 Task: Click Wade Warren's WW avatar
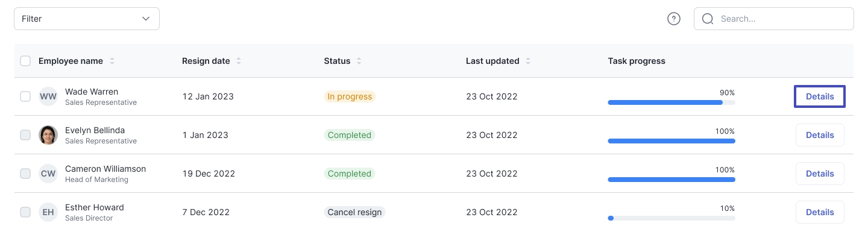point(48,96)
